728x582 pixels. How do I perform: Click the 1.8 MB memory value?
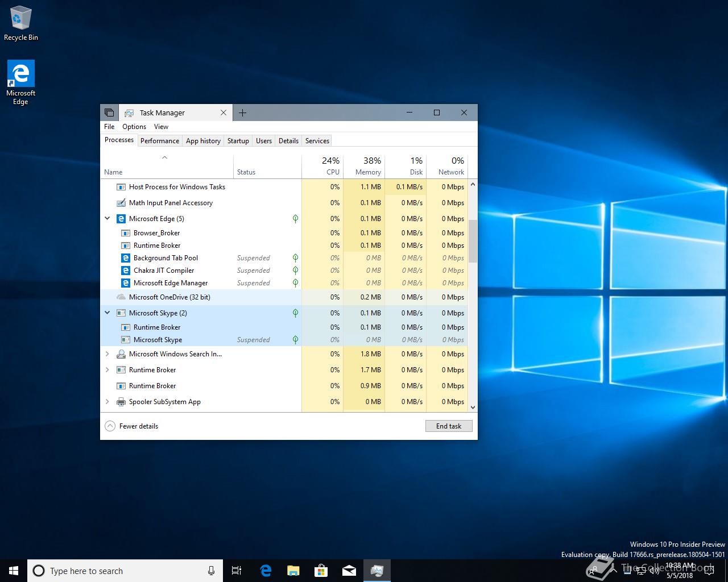coord(371,354)
